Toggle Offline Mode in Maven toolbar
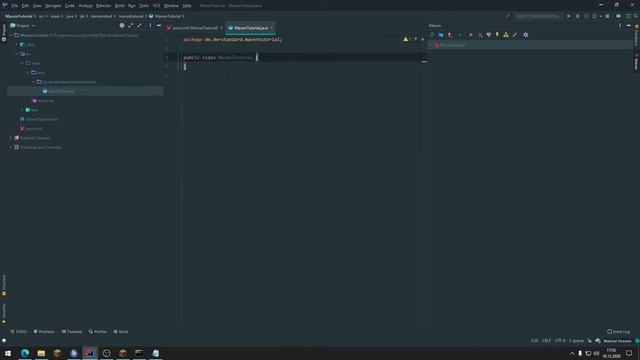The width and height of the screenshot is (640, 360). pyautogui.click(x=489, y=35)
